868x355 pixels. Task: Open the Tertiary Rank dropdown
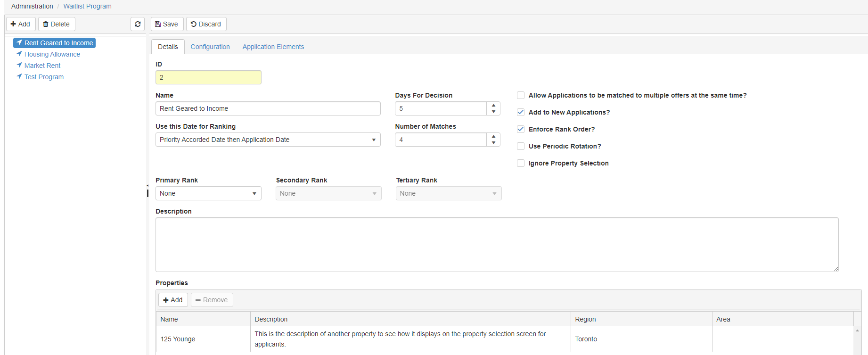449,193
